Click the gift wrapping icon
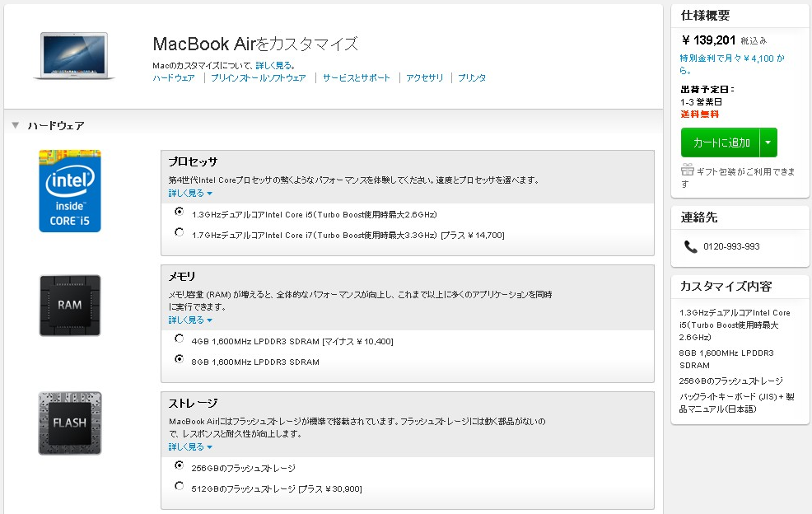Screen dimensions: 812x514 click(688, 171)
